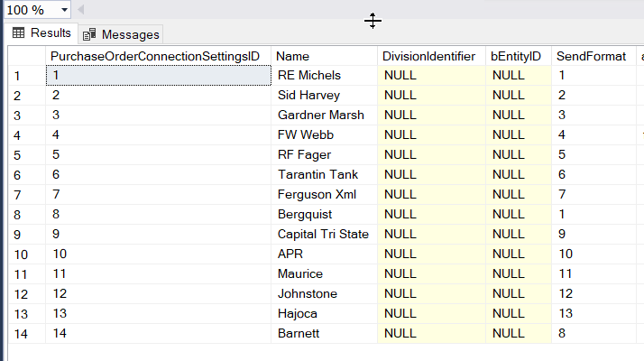Select row header number 10
This screenshot has width=644, height=361.
point(27,255)
